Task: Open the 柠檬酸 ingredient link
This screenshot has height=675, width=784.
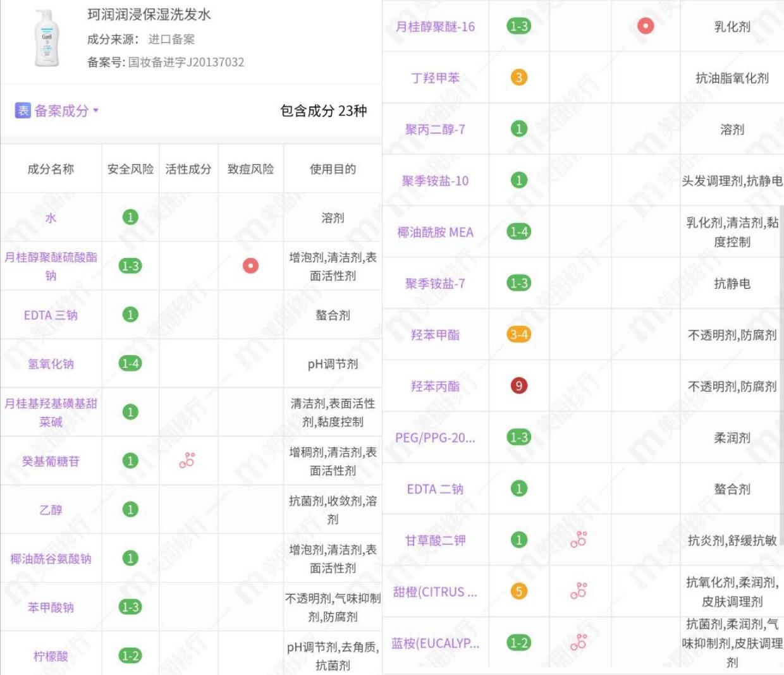Action: coord(51,657)
